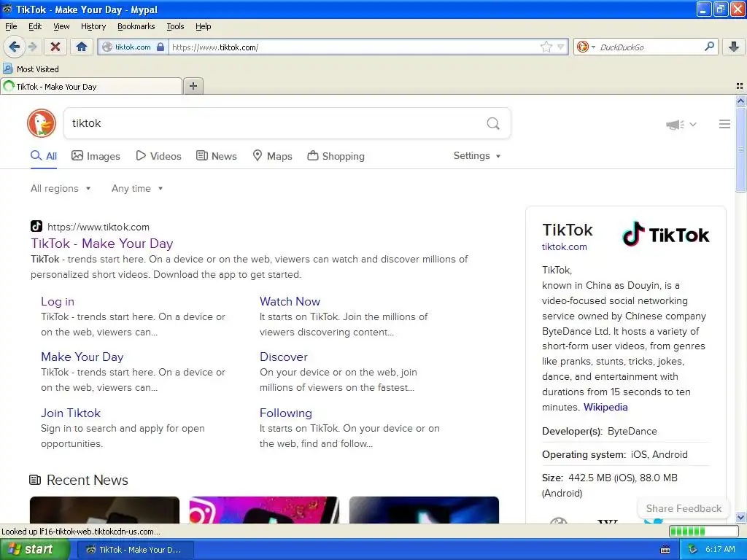Open the TikTok - Make Your Day result
Image resolution: width=747 pixels, height=560 pixels.
click(x=102, y=244)
